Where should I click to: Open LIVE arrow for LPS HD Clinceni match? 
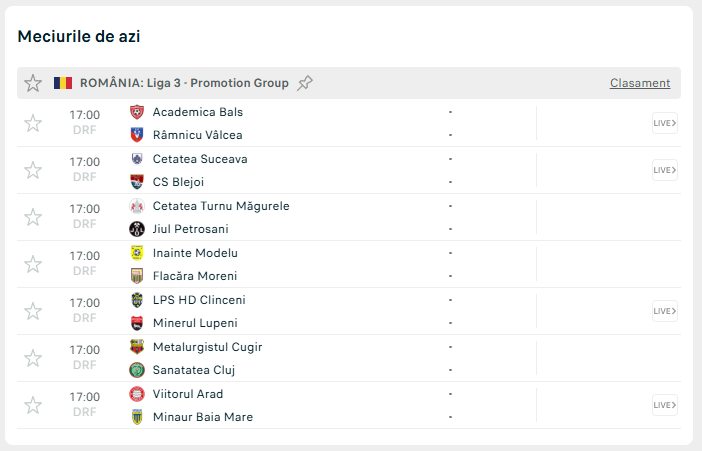pyautogui.click(x=665, y=311)
